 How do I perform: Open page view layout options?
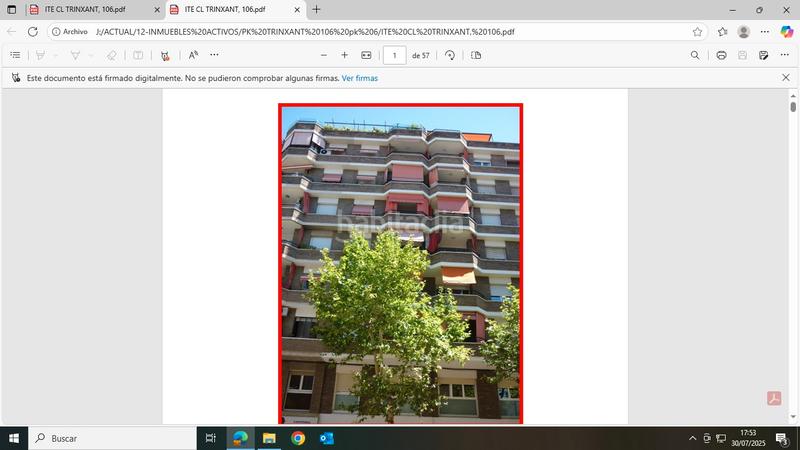pos(476,55)
